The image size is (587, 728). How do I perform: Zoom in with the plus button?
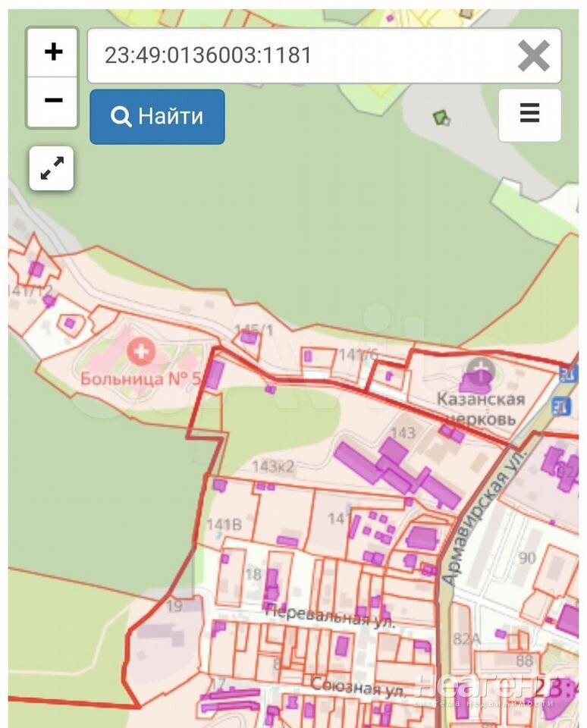(x=53, y=52)
